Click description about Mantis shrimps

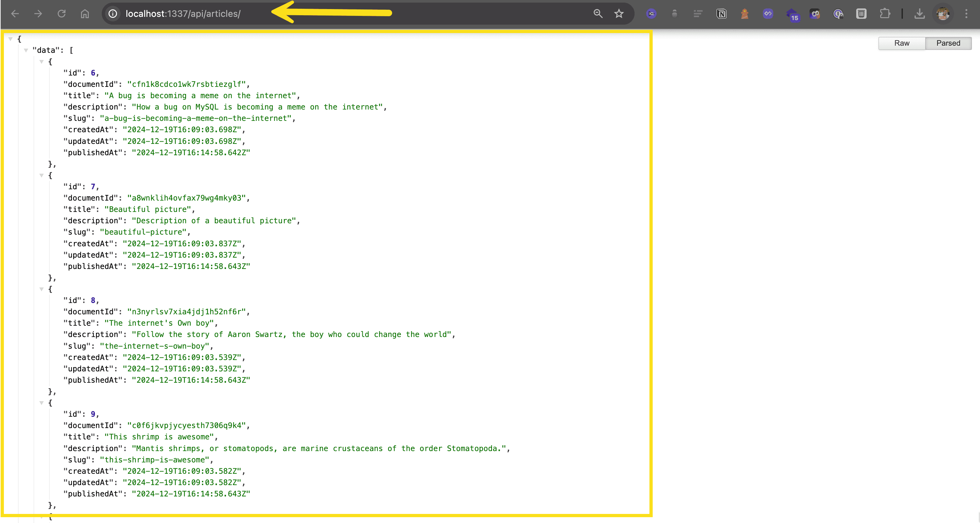tap(319, 448)
